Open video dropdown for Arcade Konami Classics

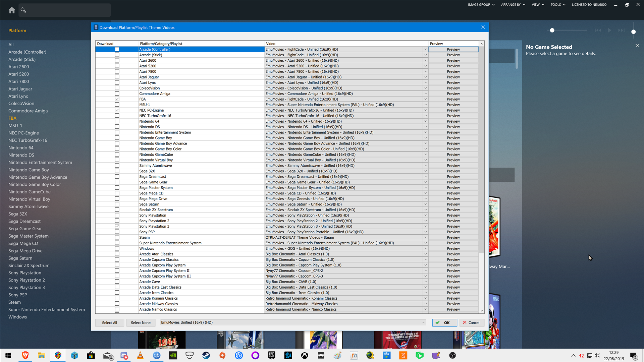click(x=425, y=298)
